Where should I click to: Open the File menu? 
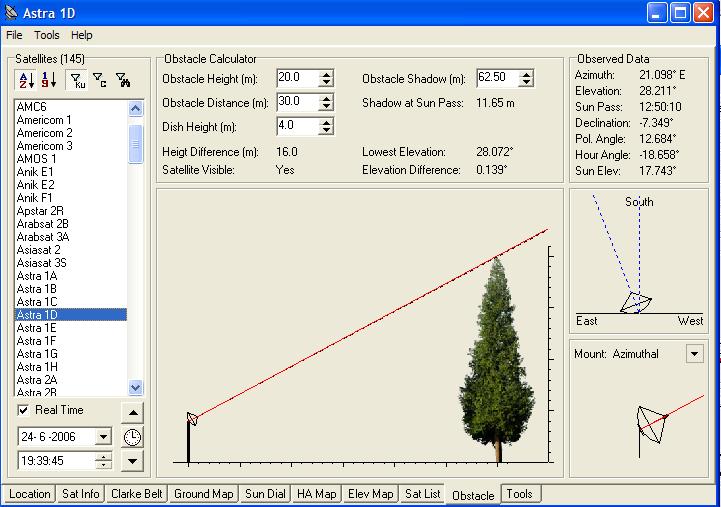tap(14, 35)
